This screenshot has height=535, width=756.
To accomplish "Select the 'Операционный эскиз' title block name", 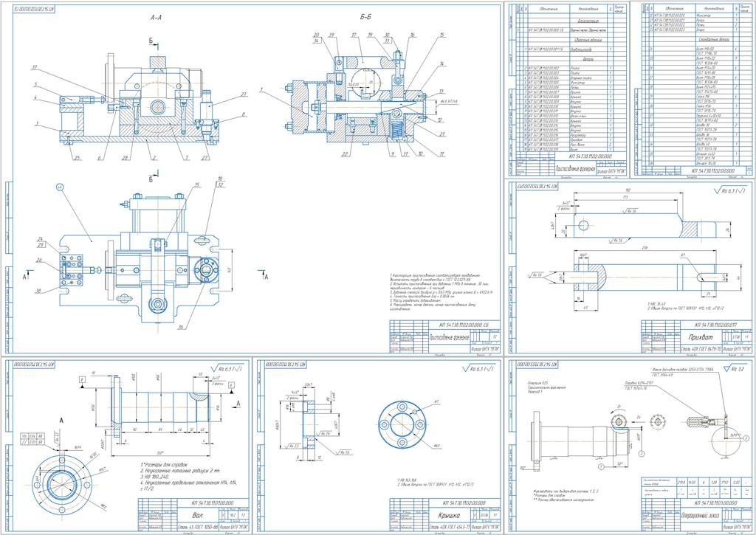I will pos(699,515).
